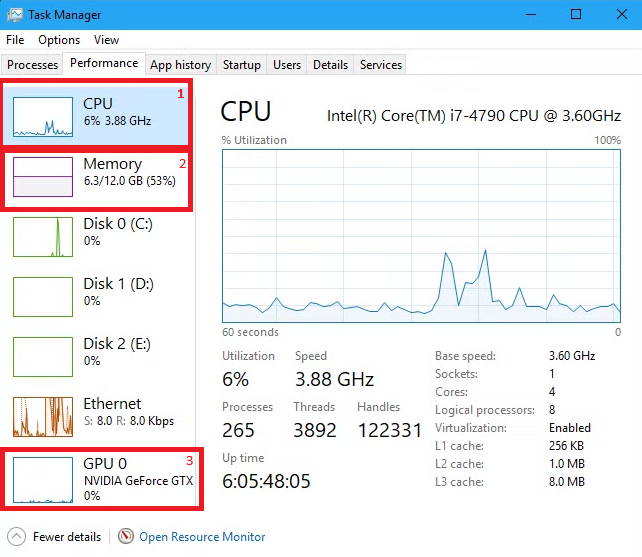Click the Fewer details label

click(x=67, y=537)
